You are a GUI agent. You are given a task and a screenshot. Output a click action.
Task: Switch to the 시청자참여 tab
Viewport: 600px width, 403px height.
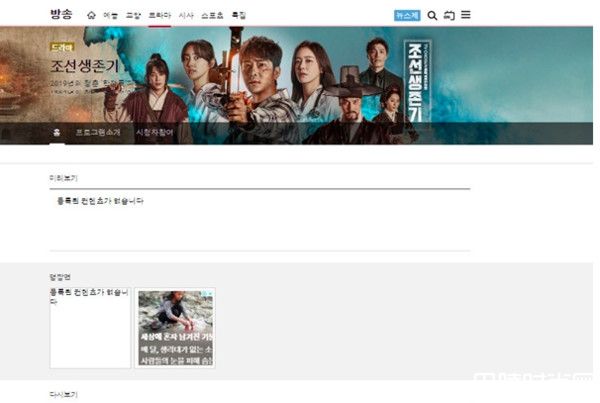tap(154, 132)
